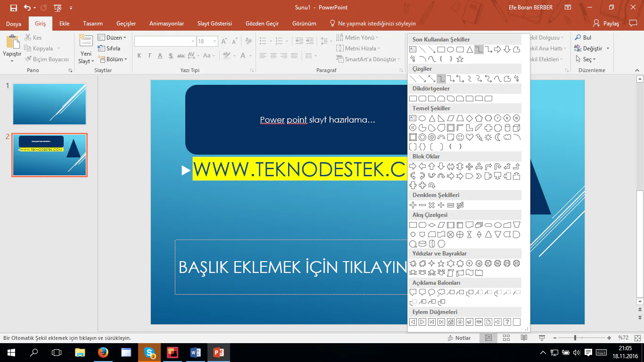Open the Bölüm section dropdown

click(x=112, y=59)
